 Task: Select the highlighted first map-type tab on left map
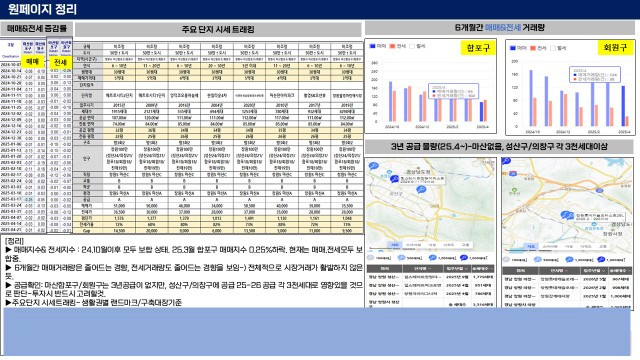click(395, 245)
